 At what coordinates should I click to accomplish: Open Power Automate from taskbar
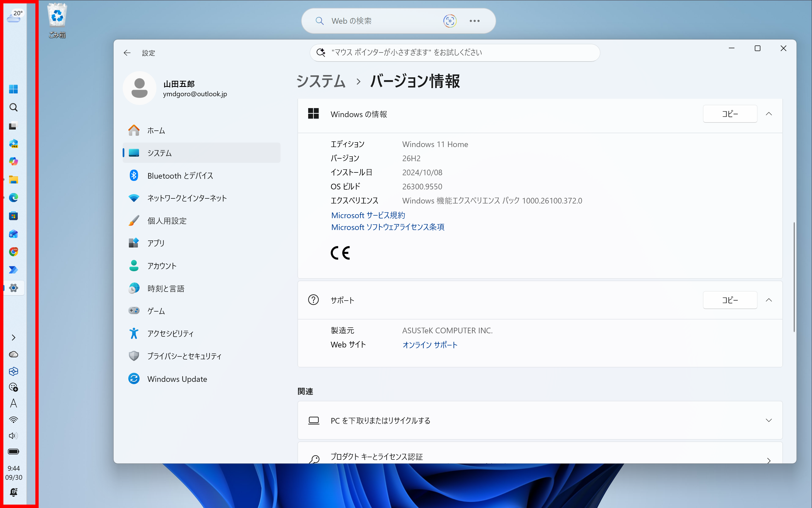click(x=14, y=270)
